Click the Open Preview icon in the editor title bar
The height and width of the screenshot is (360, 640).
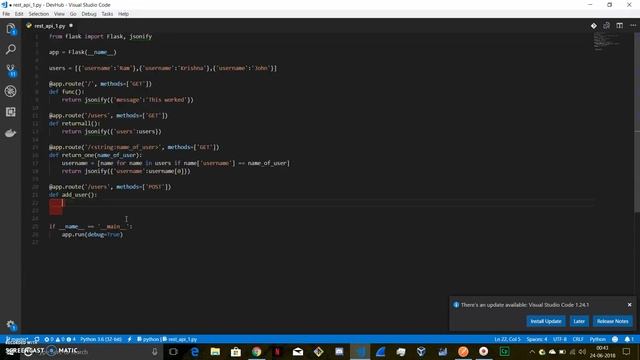point(607,26)
